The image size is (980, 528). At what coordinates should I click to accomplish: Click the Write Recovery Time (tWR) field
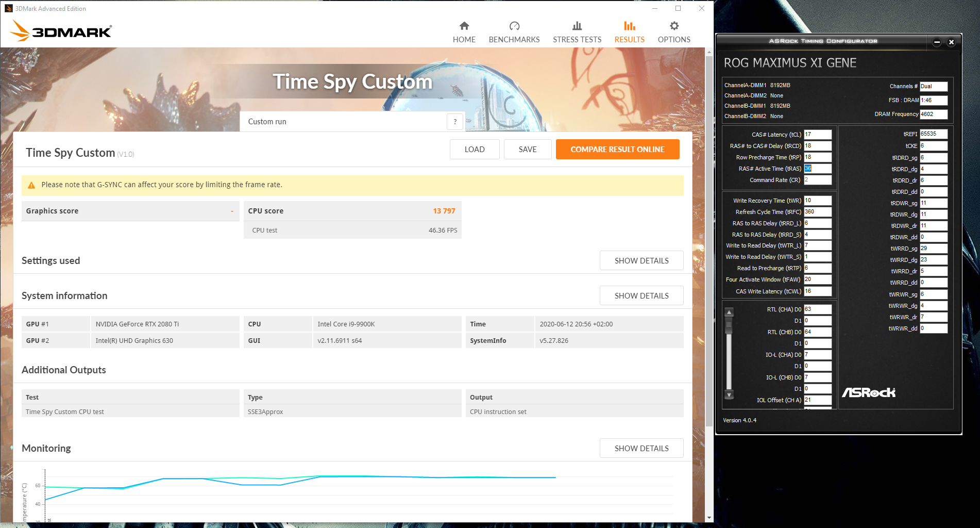coord(818,201)
